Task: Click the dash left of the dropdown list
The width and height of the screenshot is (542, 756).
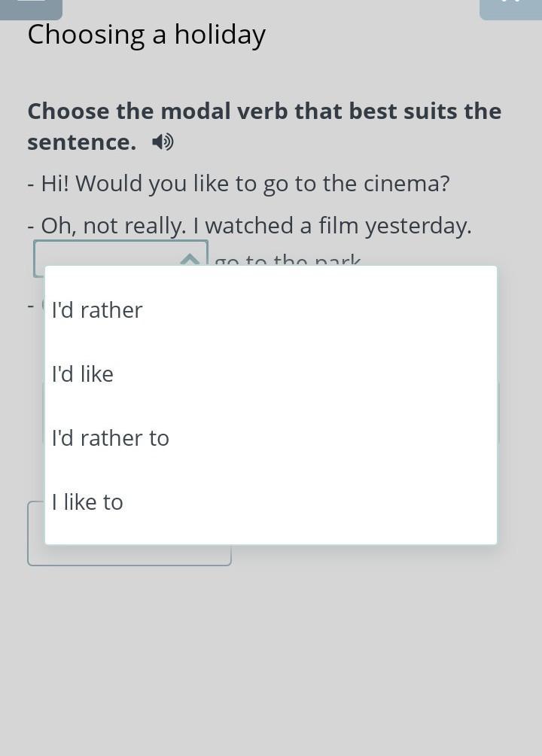Action: coord(31,306)
